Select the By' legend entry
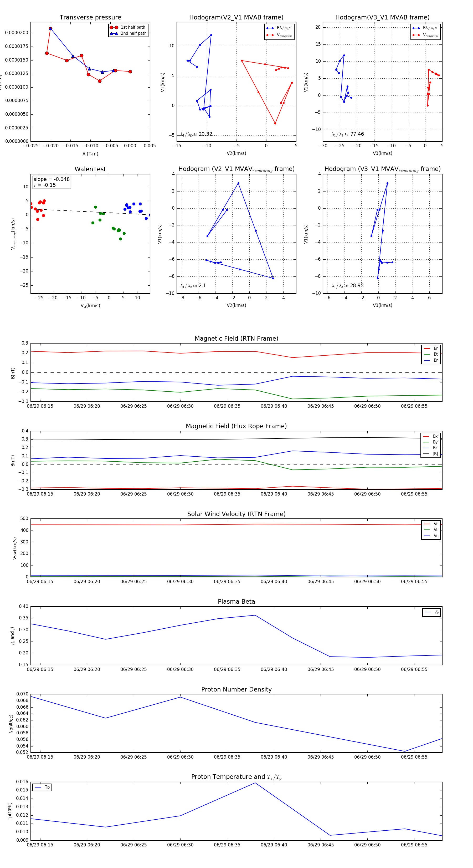The image size is (473, 868). point(431,442)
